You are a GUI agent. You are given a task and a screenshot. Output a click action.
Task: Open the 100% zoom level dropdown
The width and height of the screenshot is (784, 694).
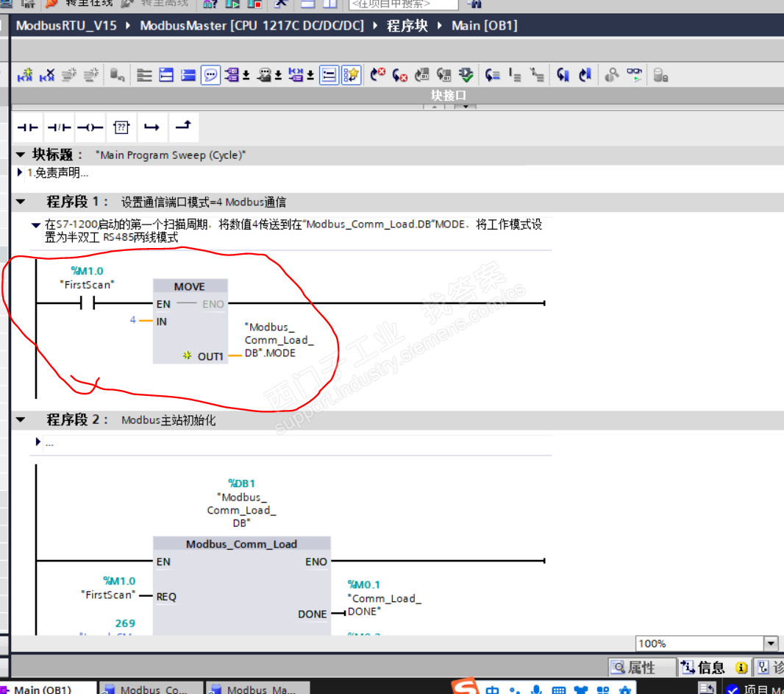pyautogui.click(x=771, y=643)
